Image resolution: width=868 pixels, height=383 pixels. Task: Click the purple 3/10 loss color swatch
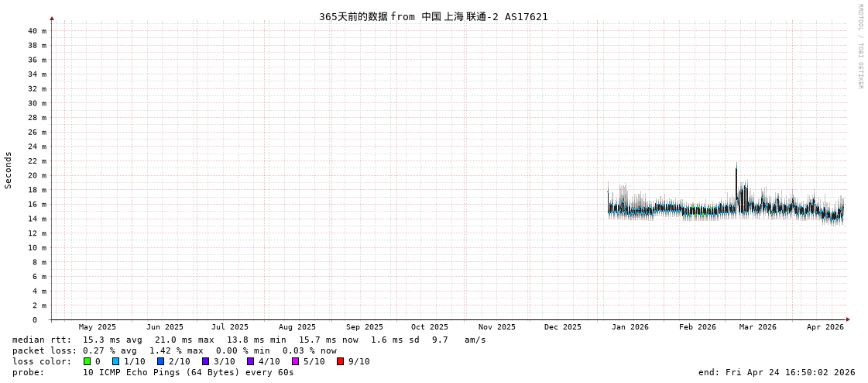coord(205,361)
